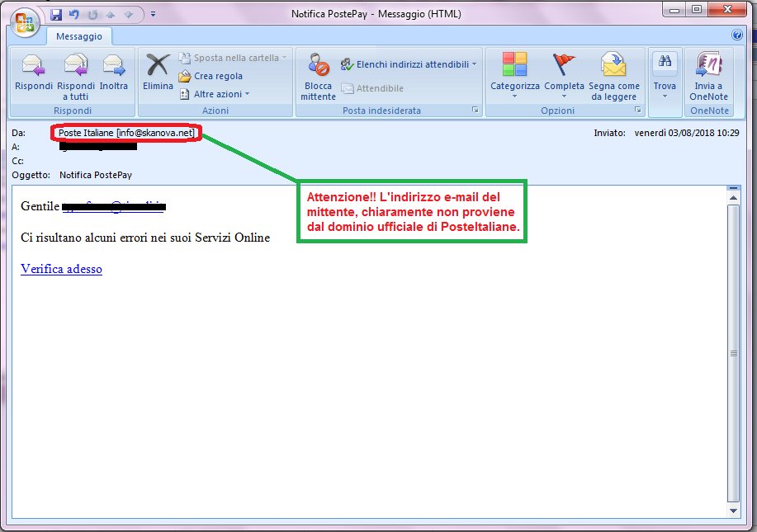Click the sender Poste Italiane [info@skanova.net]
The height and width of the screenshot is (532, 757).
(126, 133)
